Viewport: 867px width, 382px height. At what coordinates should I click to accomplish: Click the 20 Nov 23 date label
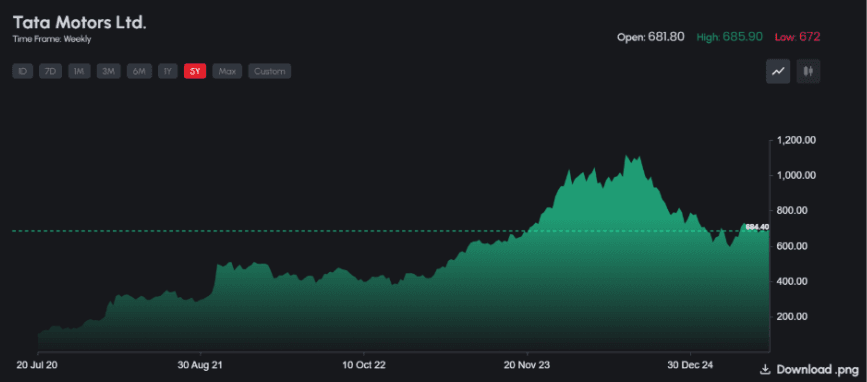[527, 365]
